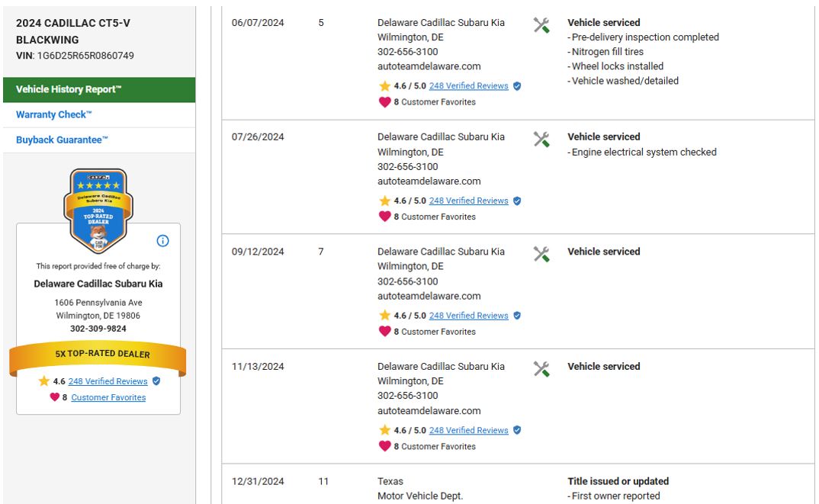Open the Buyback Guarantee tab
Screen dimensions: 819x504
click(63, 140)
